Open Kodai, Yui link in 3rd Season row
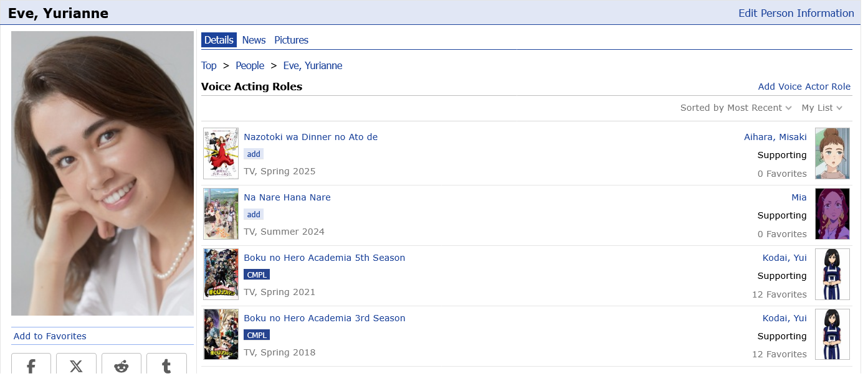The image size is (868, 376). coord(785,318)
